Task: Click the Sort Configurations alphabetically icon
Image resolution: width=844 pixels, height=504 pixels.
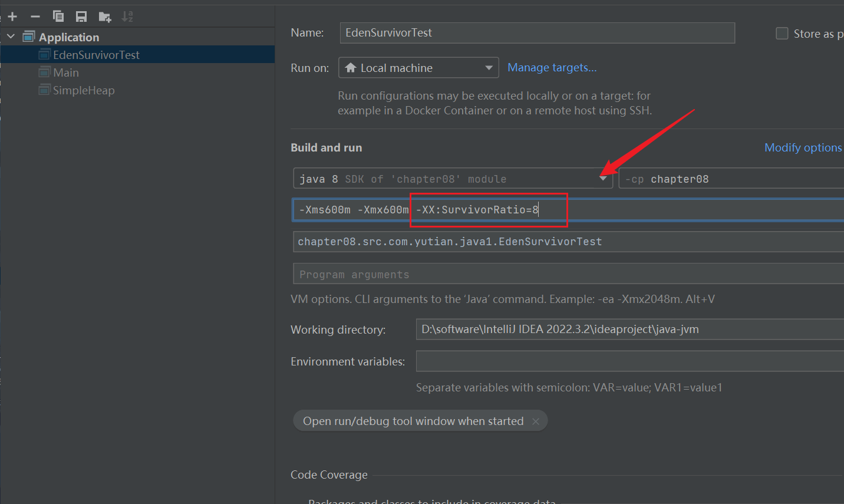Action: tap(127, 17)
